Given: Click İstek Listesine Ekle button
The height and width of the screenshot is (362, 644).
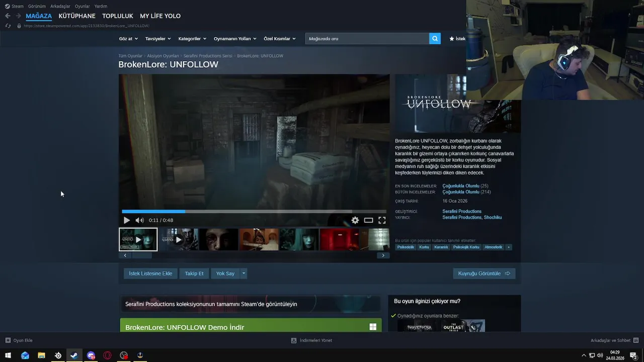Looking at the screenshot, I should point(150,274).
